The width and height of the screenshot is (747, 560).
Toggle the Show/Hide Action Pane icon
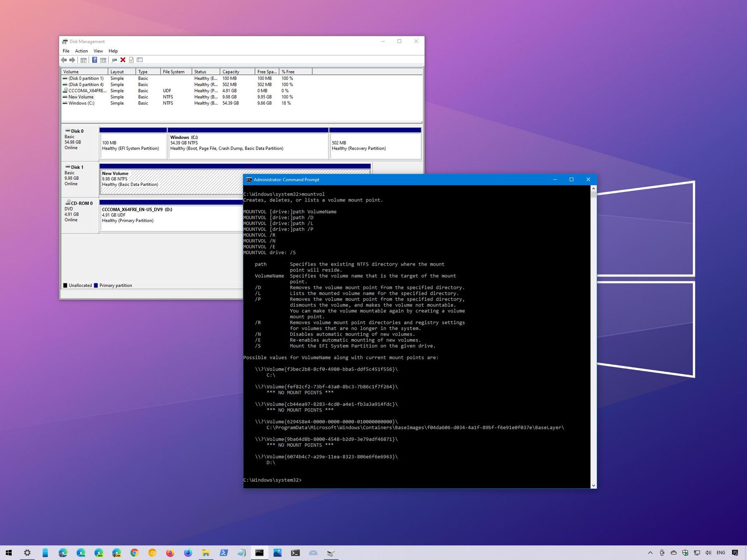coord(103,60)
